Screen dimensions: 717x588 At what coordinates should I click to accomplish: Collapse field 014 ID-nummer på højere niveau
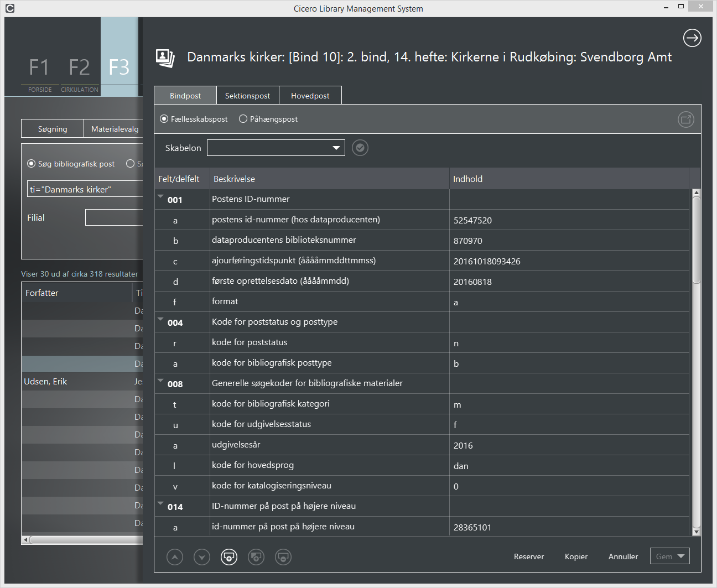coord(160,503)
